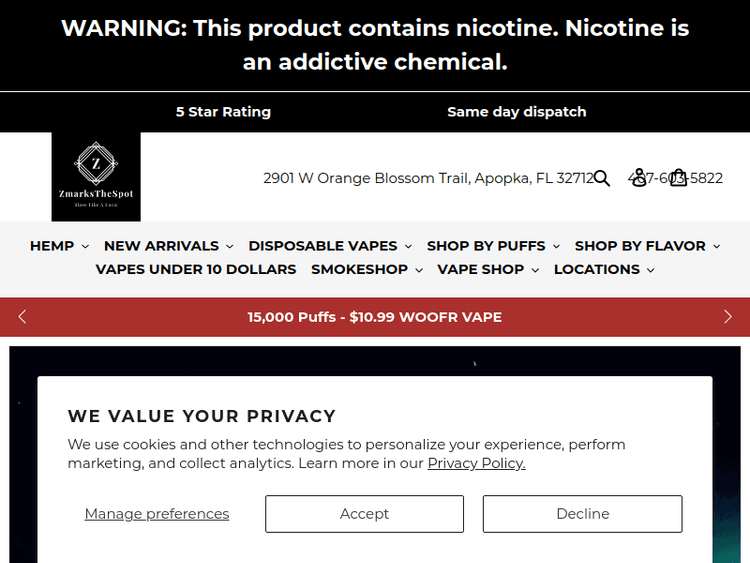Open the shopping bag cart icon
This screenshot has height=563, width=750.
click(679, 178)
